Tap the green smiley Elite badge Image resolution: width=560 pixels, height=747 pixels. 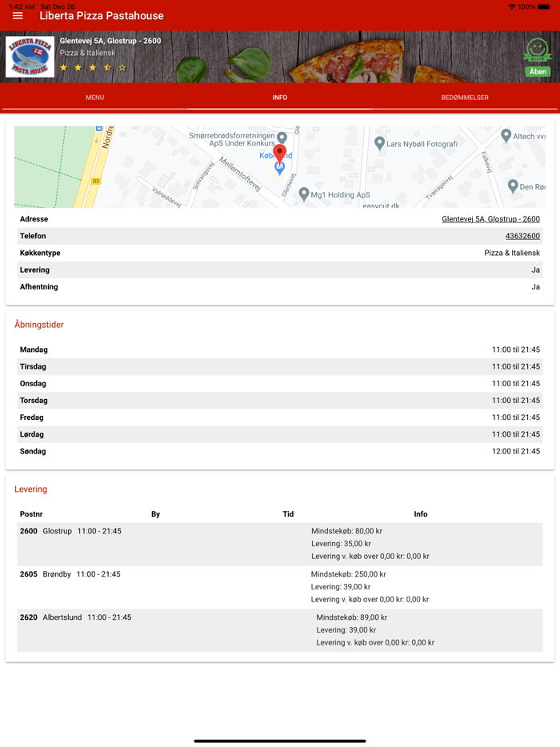tap(538, 50)
